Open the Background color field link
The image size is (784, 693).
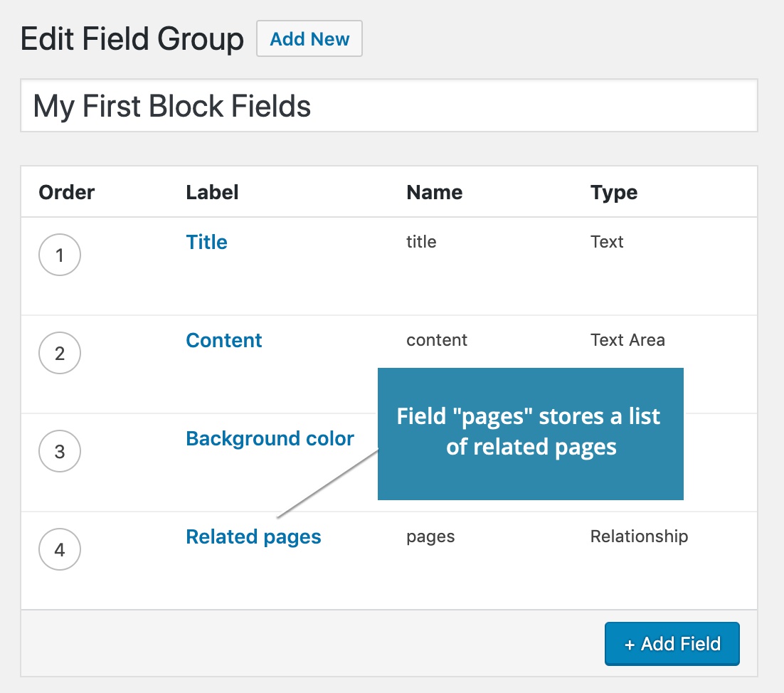point(270,438)
